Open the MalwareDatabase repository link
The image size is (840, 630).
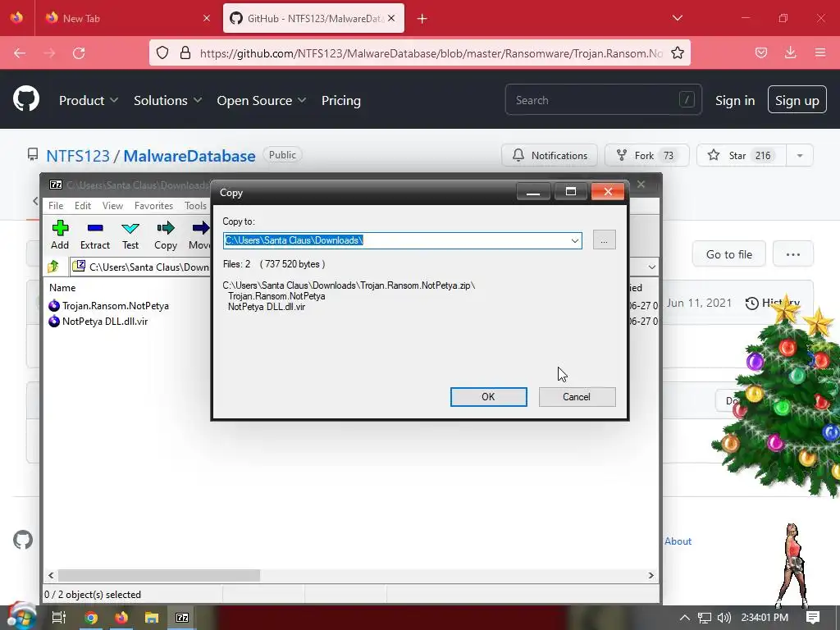(x=189, y=156)
